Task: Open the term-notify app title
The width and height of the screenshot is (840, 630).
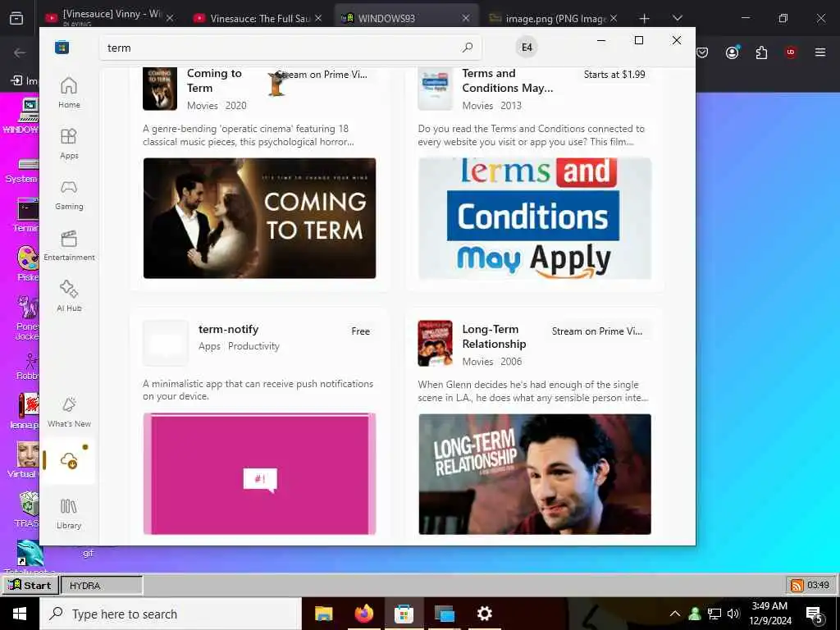Action: point(229,329)
